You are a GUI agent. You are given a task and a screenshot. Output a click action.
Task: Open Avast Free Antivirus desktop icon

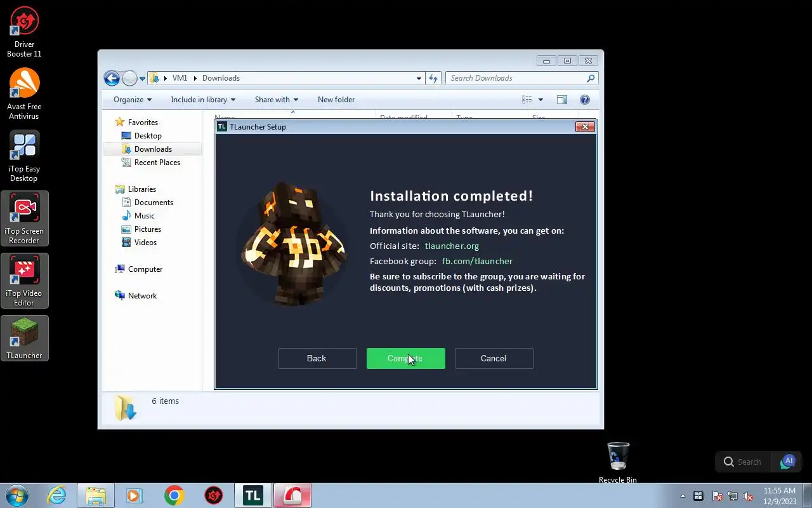24,94
